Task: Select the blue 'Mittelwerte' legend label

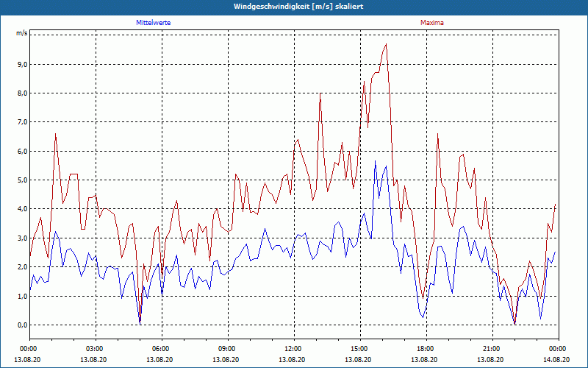Action: 154,23
